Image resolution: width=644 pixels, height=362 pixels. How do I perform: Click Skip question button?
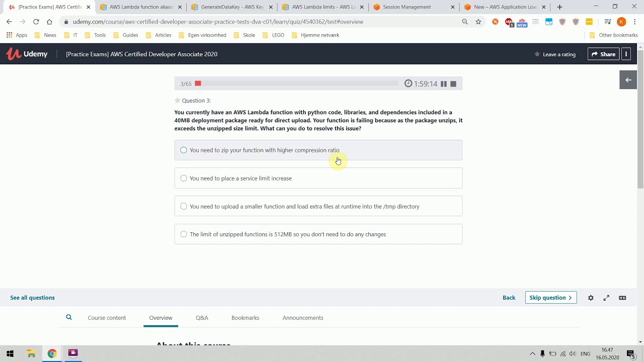[x=551, y=298]
